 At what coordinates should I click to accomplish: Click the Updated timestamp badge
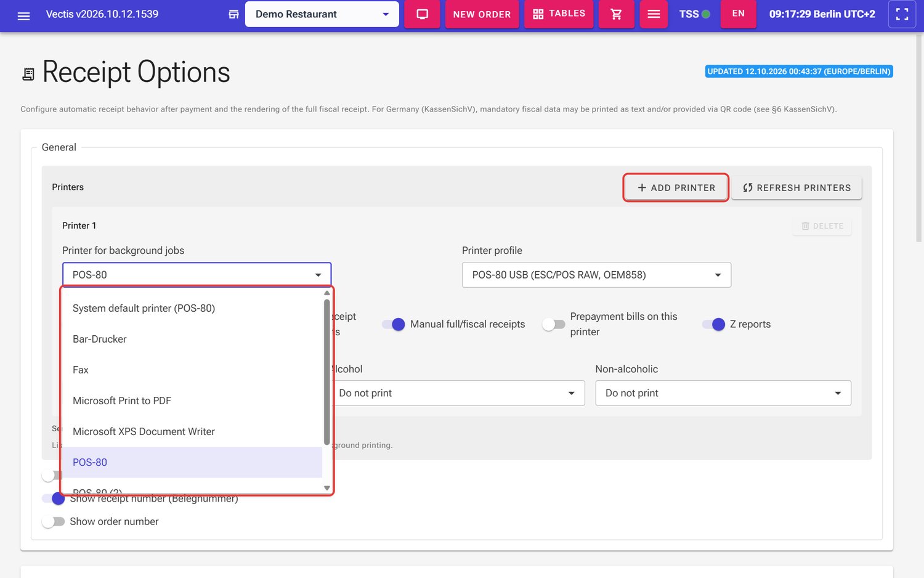coord(799,71)
